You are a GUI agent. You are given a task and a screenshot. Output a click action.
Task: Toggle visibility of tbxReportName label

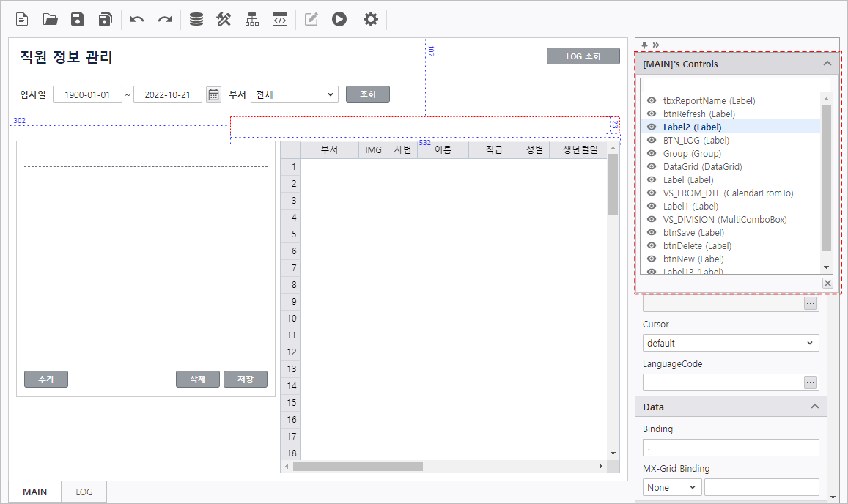tap(652, 101)
